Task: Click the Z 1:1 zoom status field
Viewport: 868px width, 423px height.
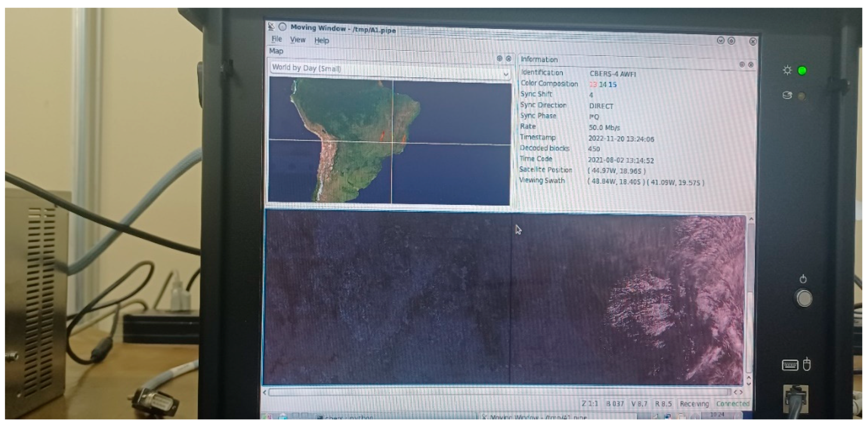Action: (x=590, y=403)
